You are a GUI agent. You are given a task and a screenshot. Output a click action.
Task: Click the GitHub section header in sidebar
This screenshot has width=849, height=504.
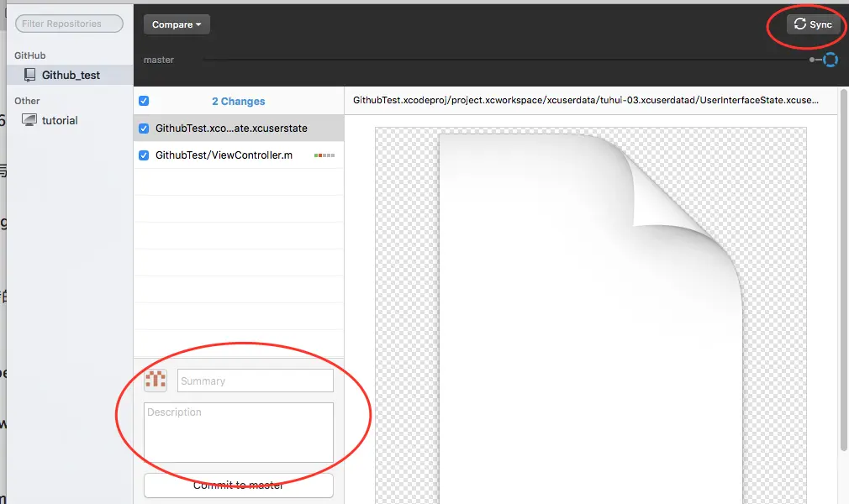coord(29,55)
